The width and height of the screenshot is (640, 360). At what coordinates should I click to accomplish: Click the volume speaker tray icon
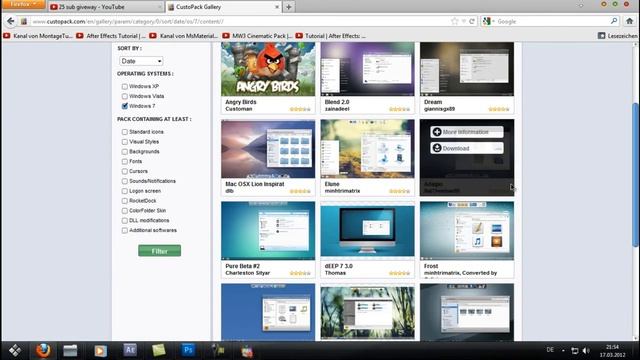point(586,351)
